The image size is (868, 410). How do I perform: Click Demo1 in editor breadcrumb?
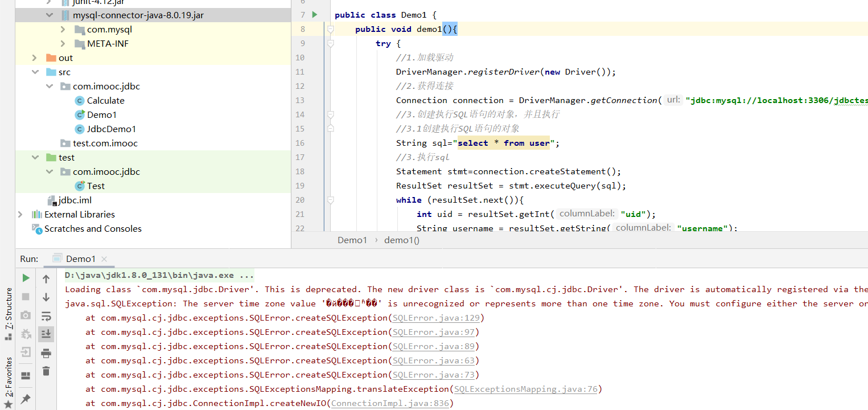click(352, 240)
